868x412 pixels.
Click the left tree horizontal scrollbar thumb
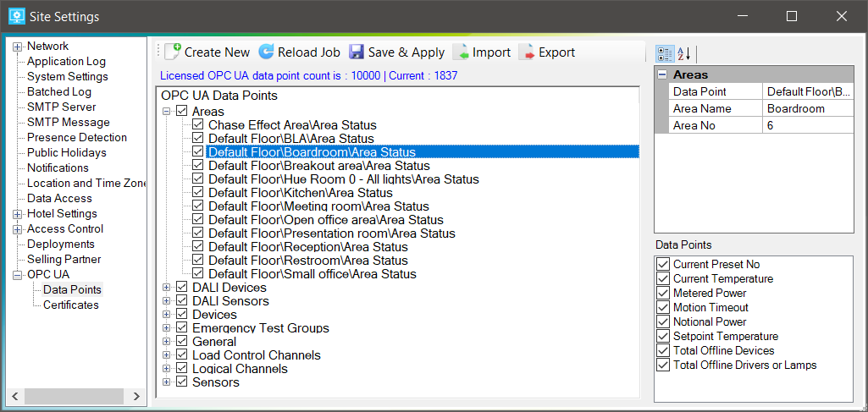coord(75,396)
